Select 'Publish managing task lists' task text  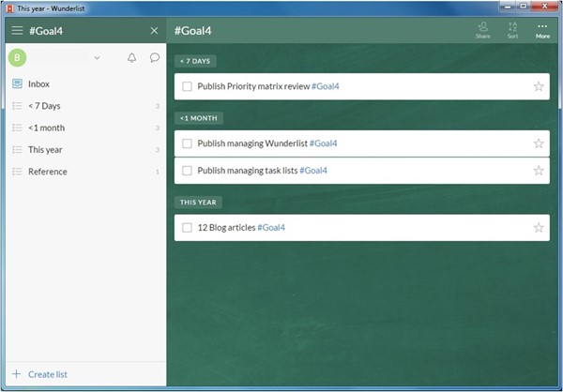(x=248, y=171)
